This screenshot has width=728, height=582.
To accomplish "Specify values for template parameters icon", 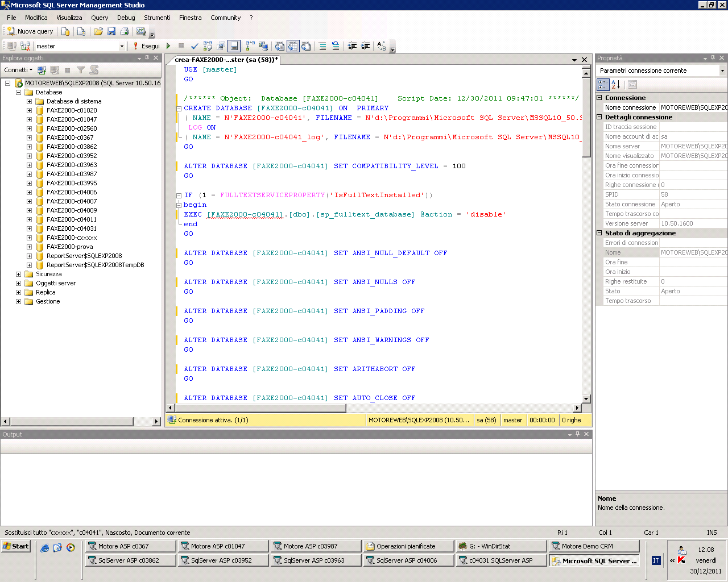I will 381,46.
